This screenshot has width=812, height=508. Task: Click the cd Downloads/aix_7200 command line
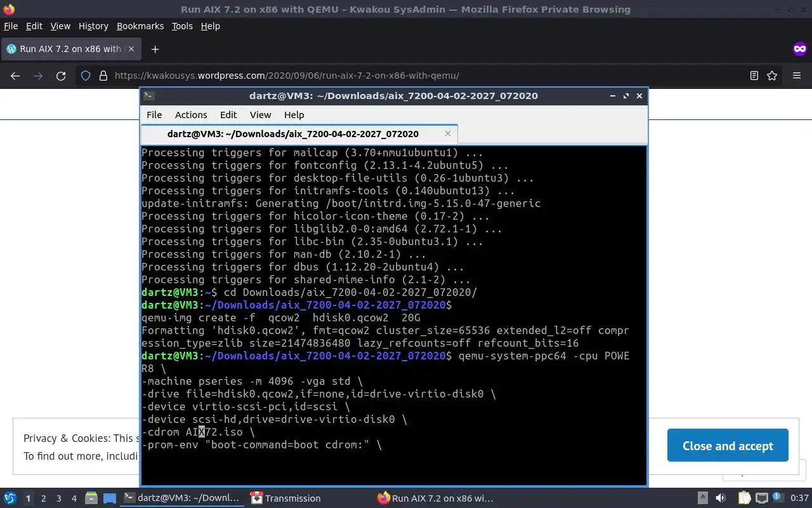(x=309, y=292)
